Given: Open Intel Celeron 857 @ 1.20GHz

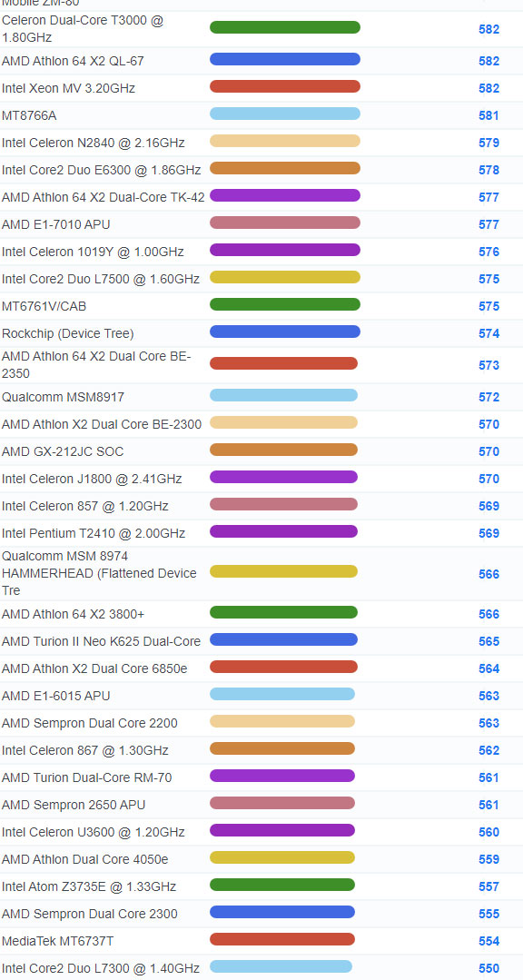Looking at the screenshot, I should 85,506.
